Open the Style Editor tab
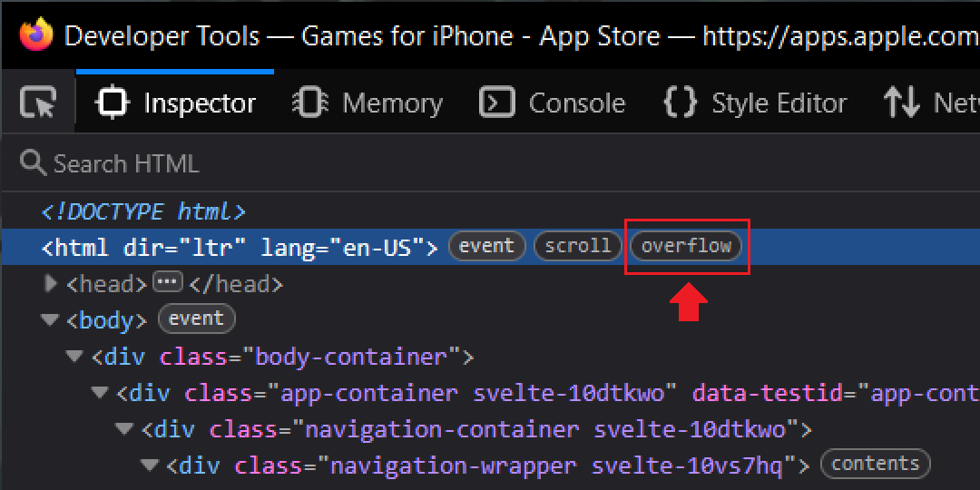Viewport: 980px width, 490px height. click(x=754, y=103)
